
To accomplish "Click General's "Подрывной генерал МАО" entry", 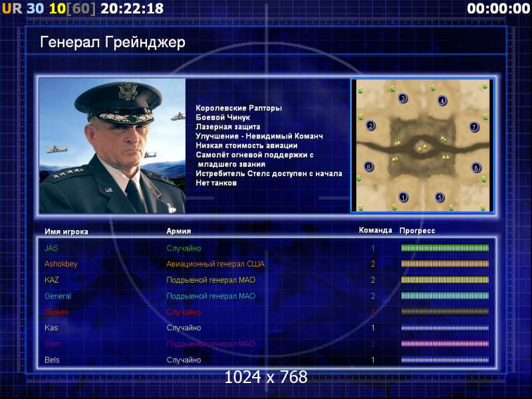I will click(211, 296).
